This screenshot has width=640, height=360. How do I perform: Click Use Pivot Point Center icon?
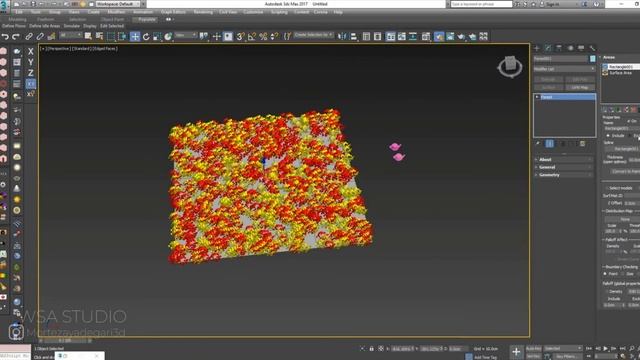pos(204,37)
